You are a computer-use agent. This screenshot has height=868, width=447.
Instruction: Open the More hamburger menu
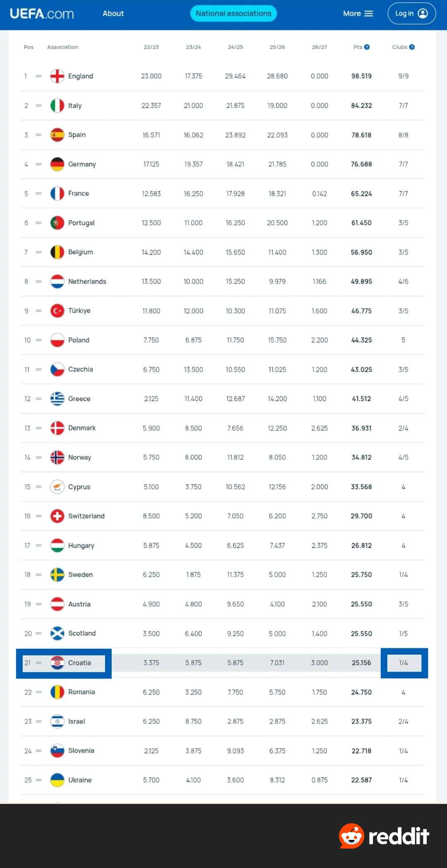358,14
